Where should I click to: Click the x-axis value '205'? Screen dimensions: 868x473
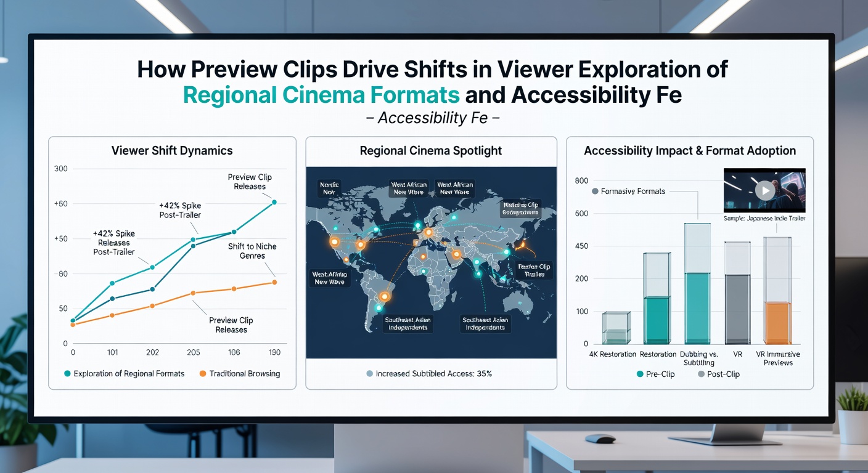click(192, 353)
